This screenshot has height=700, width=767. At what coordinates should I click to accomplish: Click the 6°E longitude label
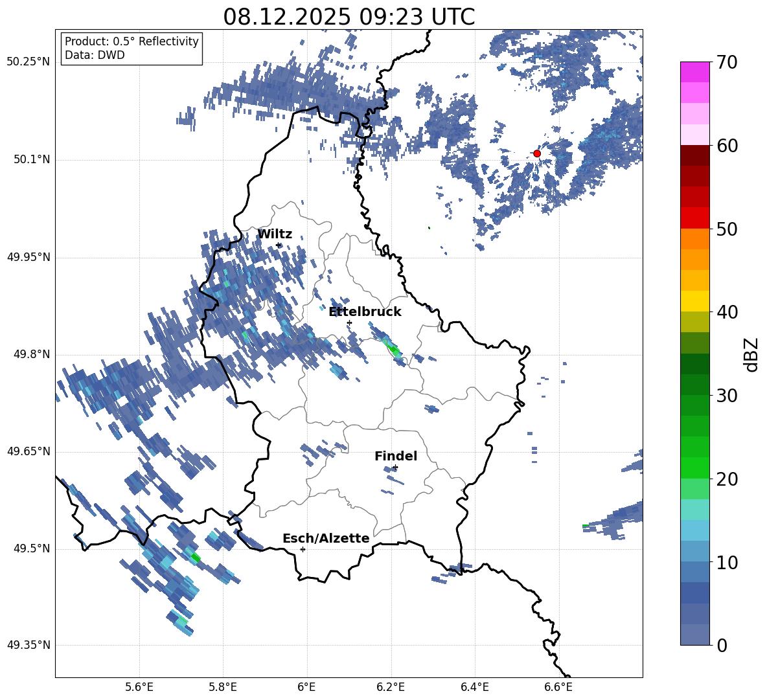tap(306, 687)
